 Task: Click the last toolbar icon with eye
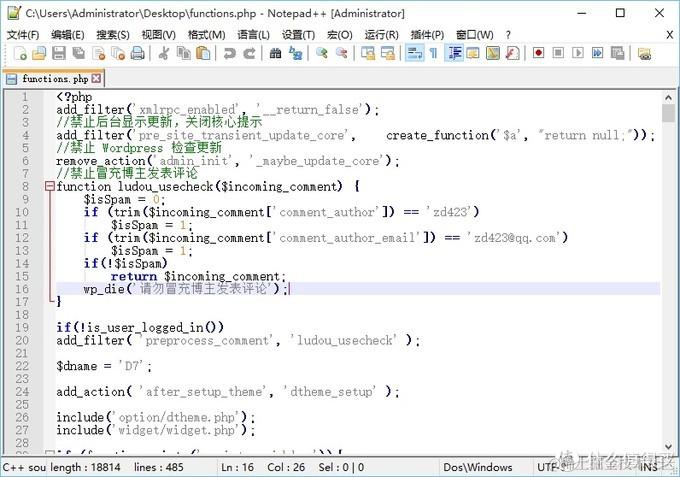(x=644, y=53)
